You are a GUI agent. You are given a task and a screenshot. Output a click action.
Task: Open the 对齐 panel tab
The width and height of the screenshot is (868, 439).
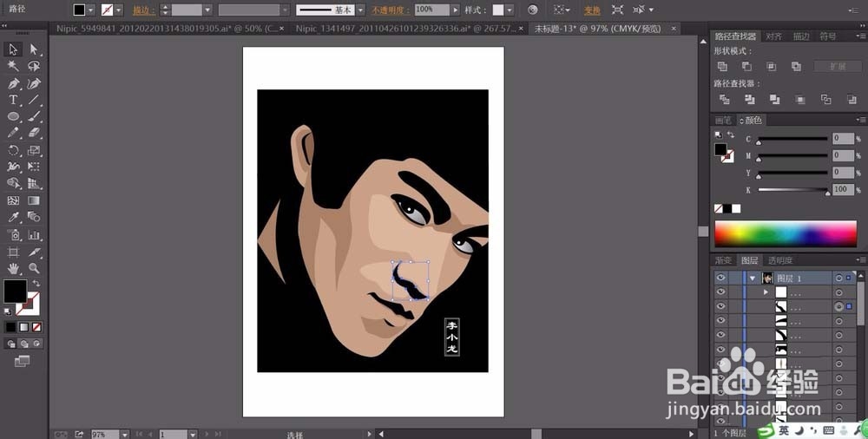pyautogui.click(x=774, y=36)
